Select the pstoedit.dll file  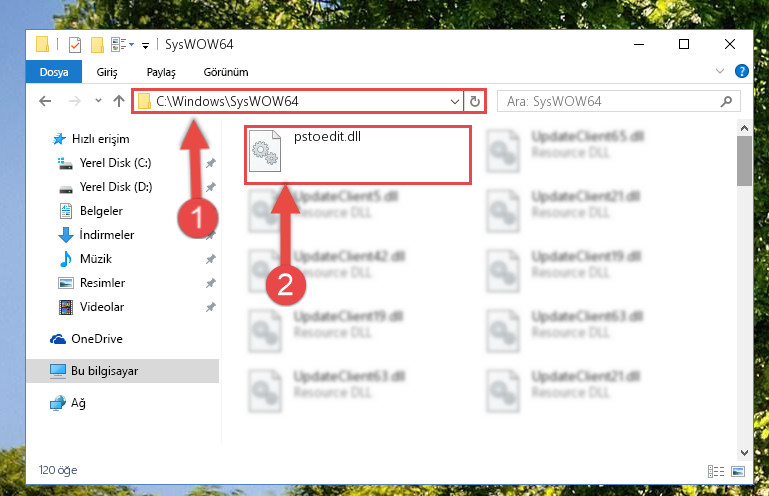358,154
